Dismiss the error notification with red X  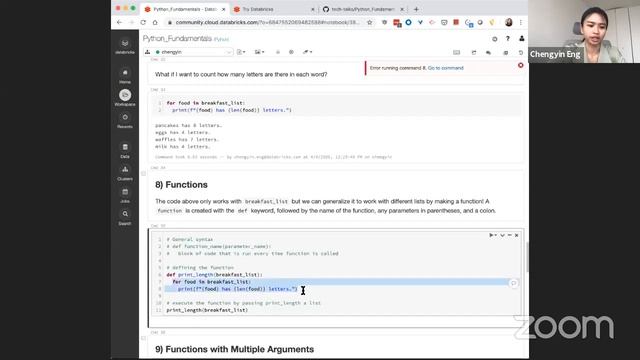click(x=520, y=65)
